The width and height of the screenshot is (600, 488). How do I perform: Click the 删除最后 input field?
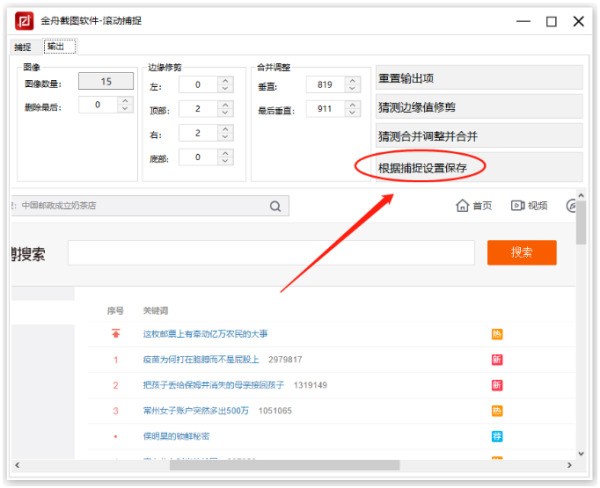(x=98, y=104)
